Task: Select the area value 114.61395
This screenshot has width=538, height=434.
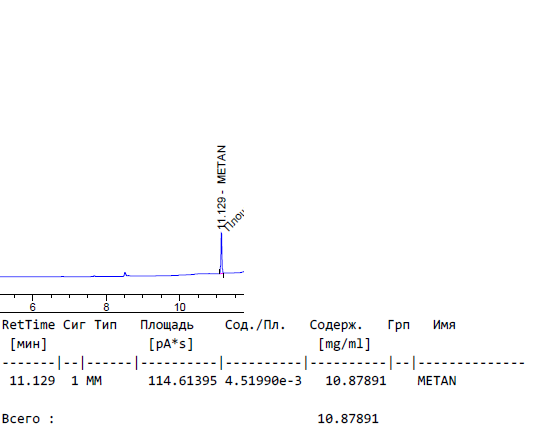Action: click(183, 381)
